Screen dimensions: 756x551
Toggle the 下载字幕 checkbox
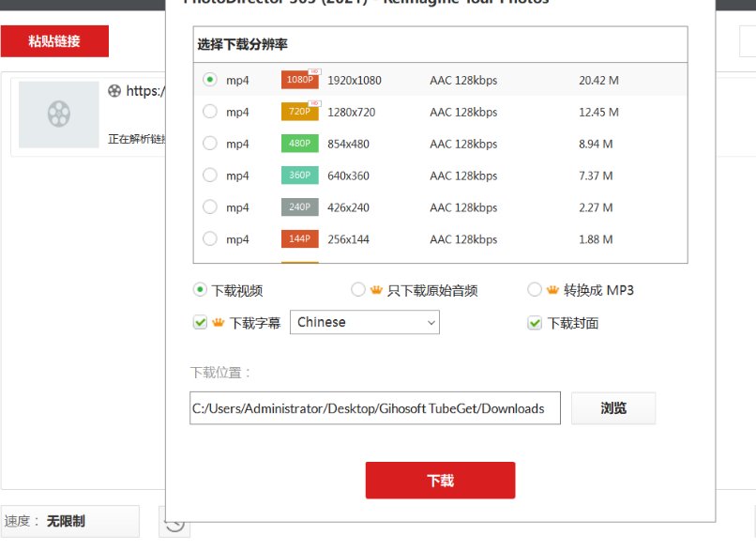[x=200, y=322]
